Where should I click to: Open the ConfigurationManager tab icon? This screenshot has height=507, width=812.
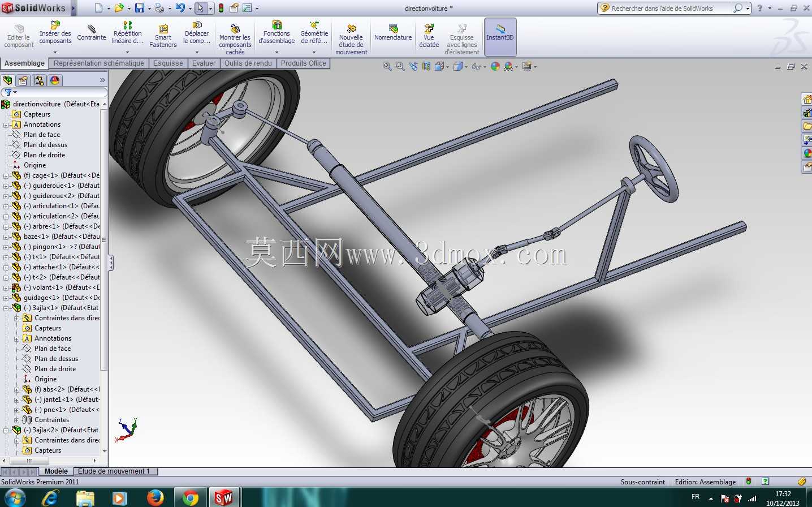39,80
